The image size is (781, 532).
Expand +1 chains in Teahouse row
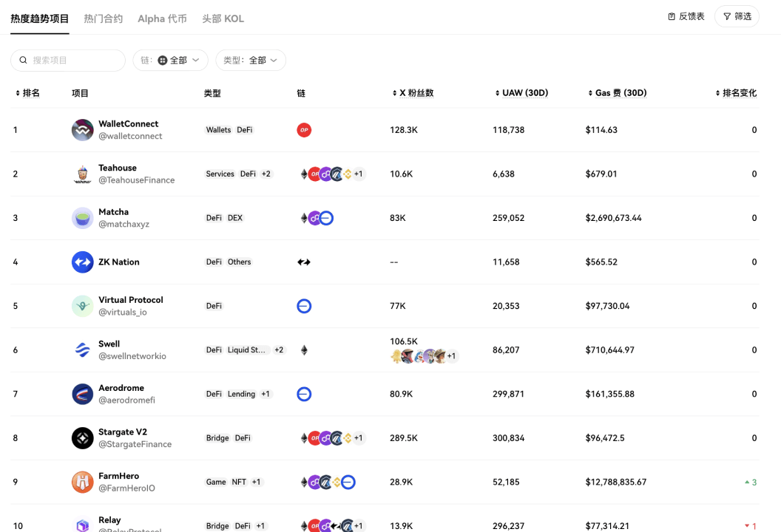pyautogui.click(x=359, y=174)
